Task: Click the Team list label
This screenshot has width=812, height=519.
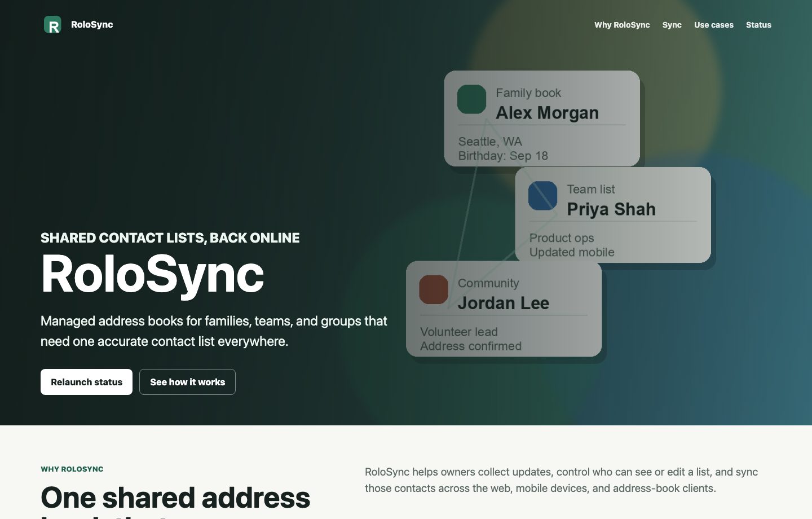Action: 591,189
